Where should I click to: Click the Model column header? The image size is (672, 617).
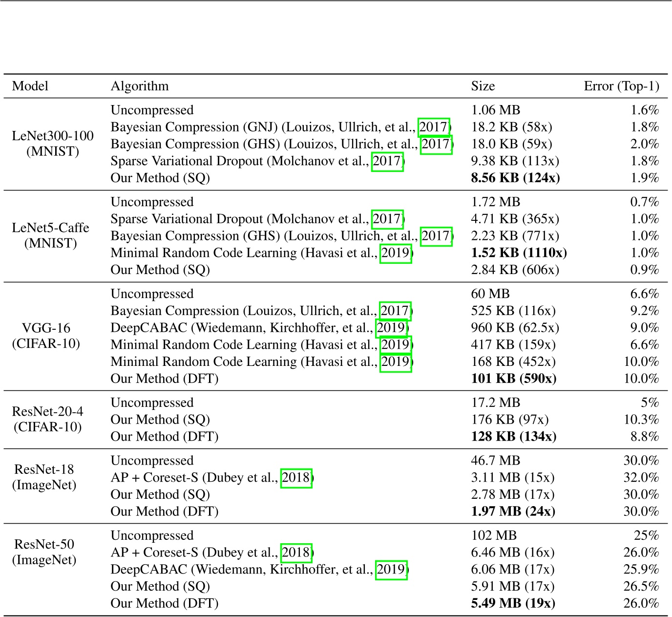(30, 86)
